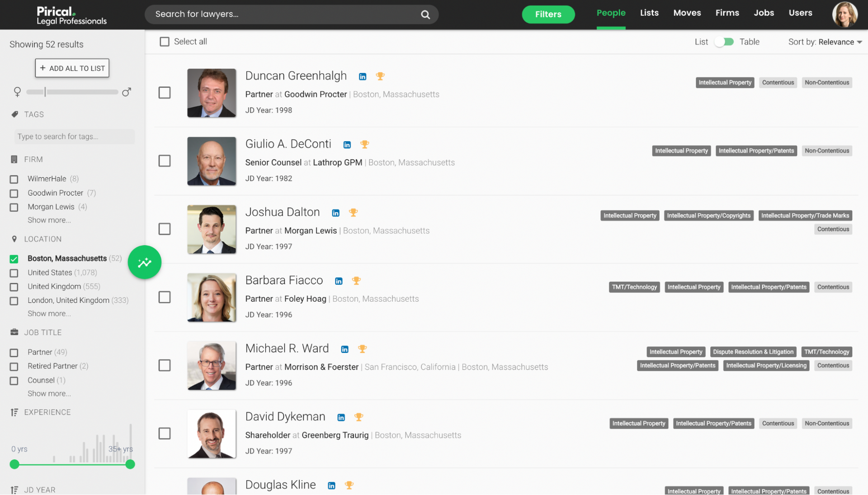Click the Goodwin Procter firm link

[316, 95]
